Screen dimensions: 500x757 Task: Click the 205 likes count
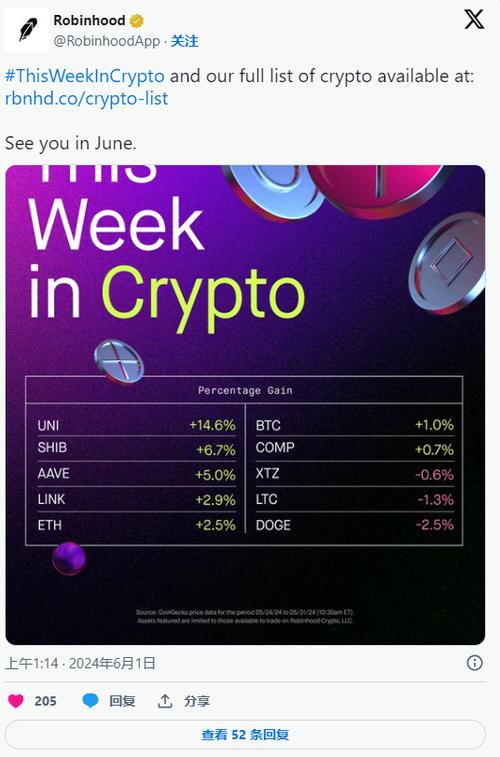(x=45, y=701)
